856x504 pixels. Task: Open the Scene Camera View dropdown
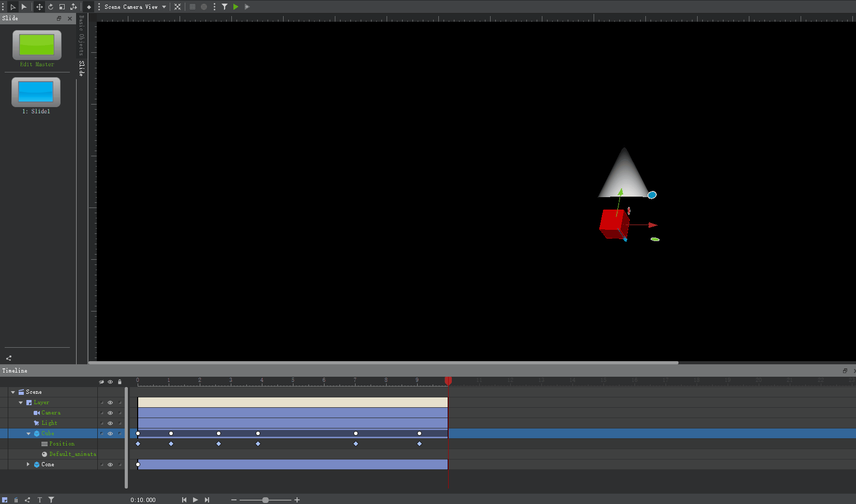(x=135, y=7)
